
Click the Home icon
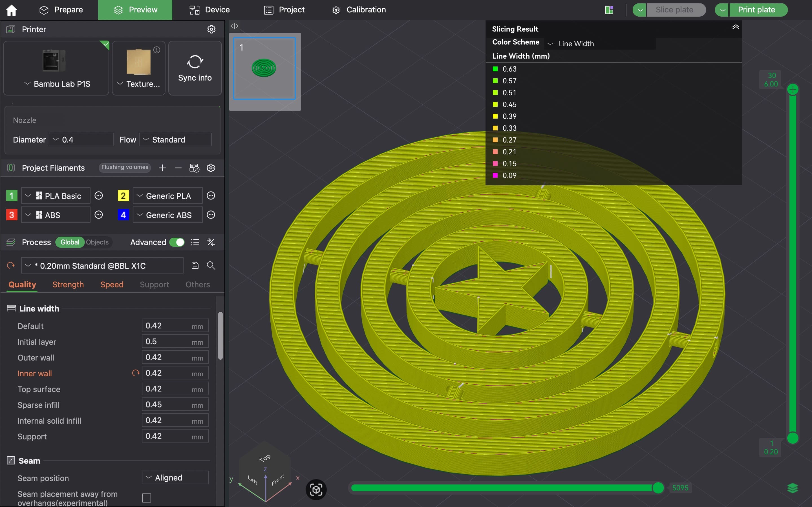11,10
